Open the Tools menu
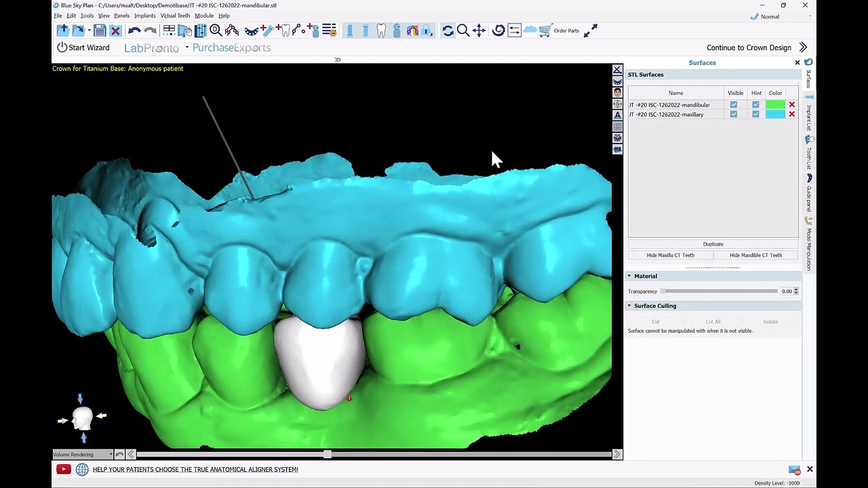This screenshot has height=488, width=868. pyautogui.click(x=87, y=16)
